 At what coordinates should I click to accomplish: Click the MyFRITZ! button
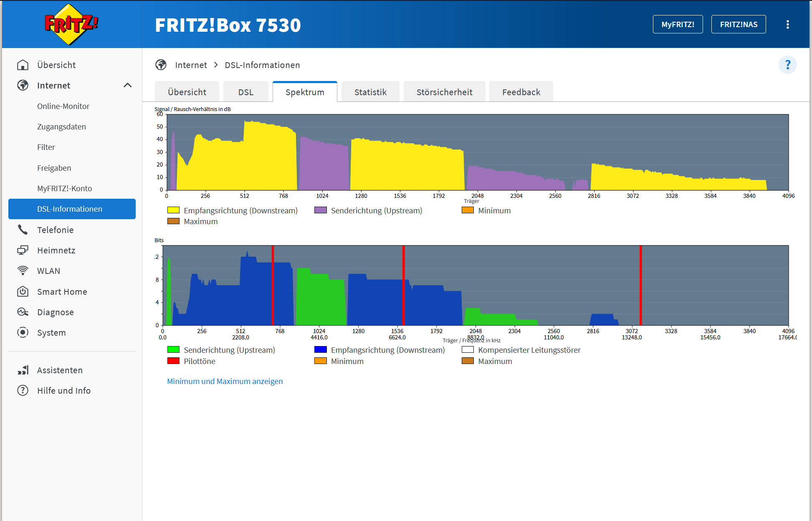678,25
